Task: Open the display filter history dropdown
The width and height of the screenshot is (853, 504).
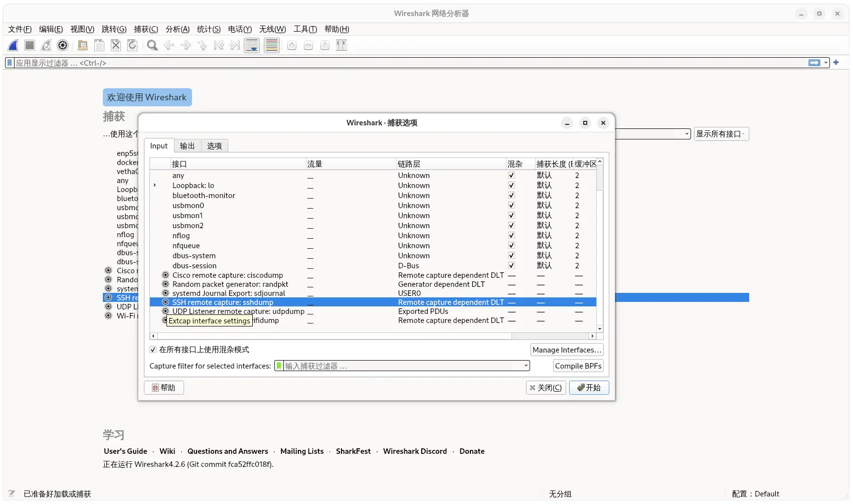Action: pos(826,63)
